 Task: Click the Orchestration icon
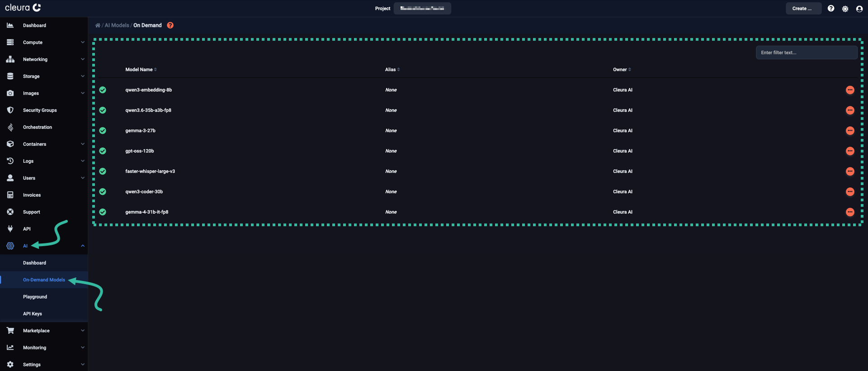10,127
